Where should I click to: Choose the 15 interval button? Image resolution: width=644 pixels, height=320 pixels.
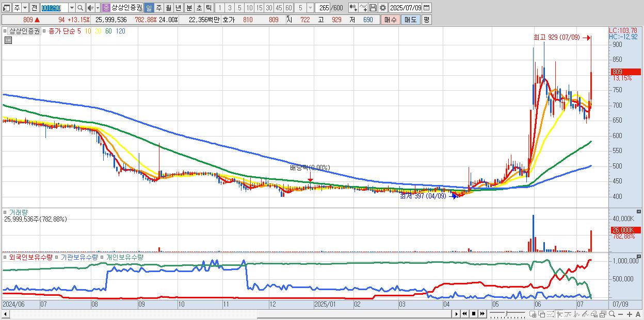(259, 8)
